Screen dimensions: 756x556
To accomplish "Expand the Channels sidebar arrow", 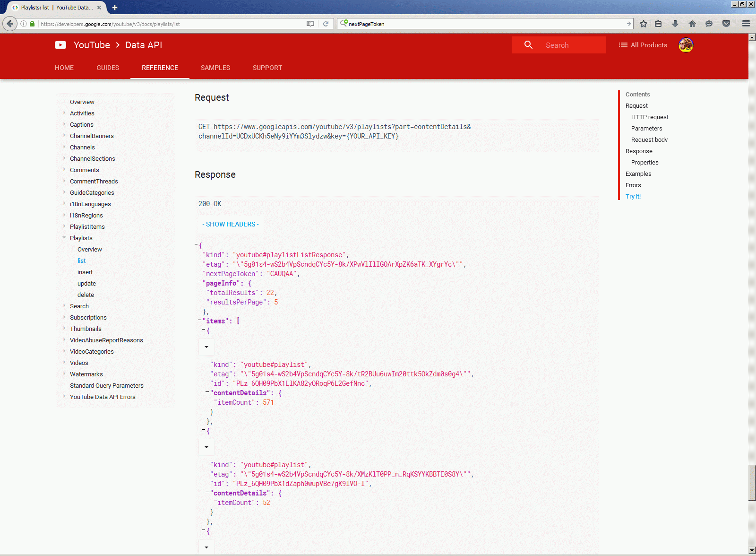I will (64, 147).
